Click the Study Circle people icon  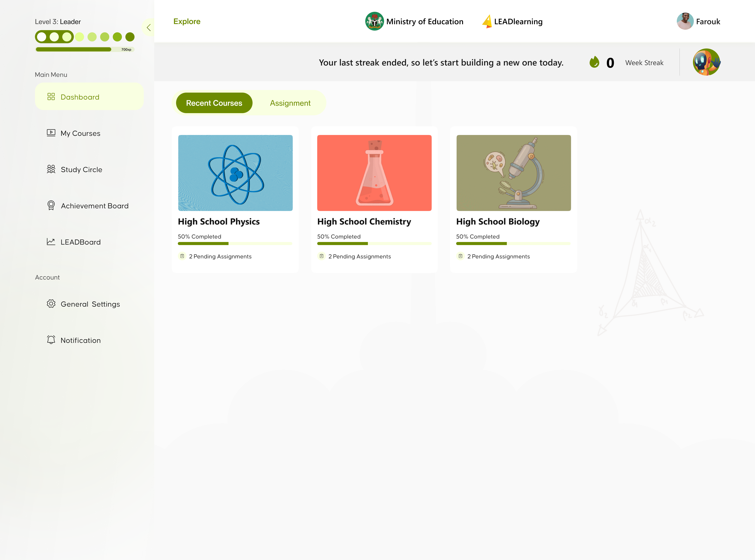pyautogui.click(x=51, y=169)
